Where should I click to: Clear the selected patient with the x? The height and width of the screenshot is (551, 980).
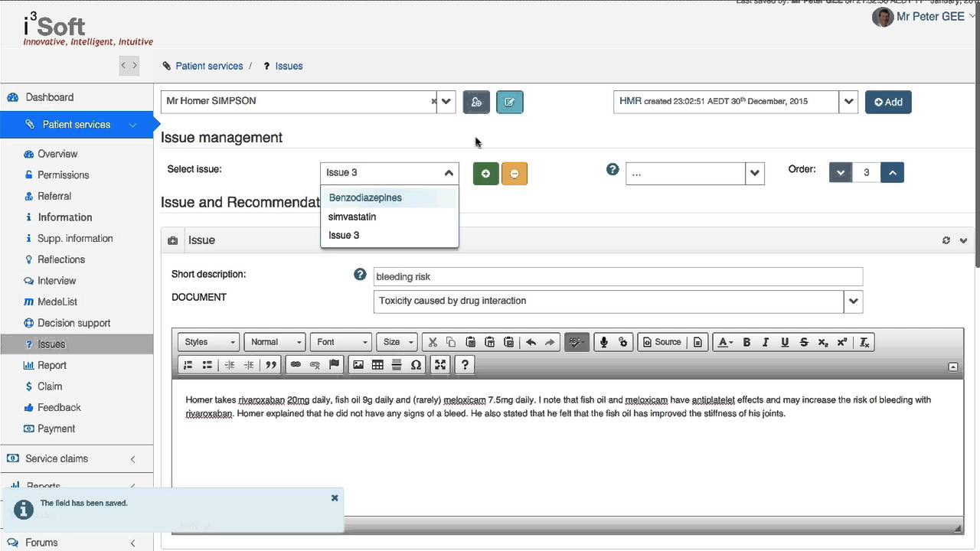(x=433, y=101)
